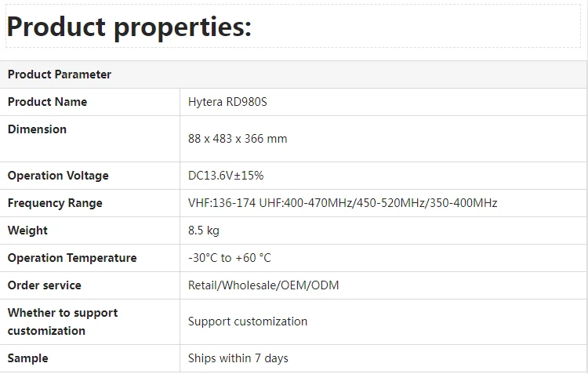Viewport: 588px width, 374px height.
Task: Click the "Order service" label cell
Action: point(44,285)
